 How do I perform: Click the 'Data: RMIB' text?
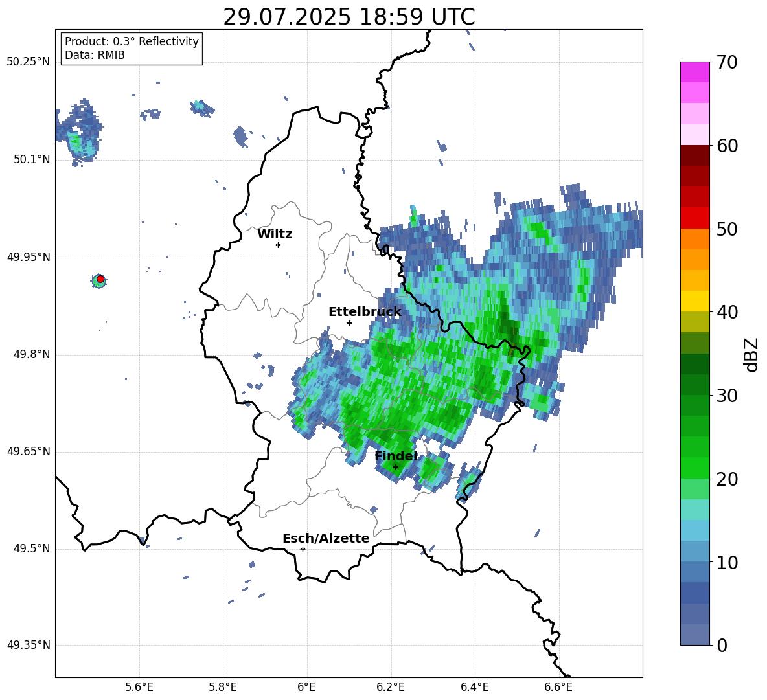pyautogui.click(x=95, y=55)
